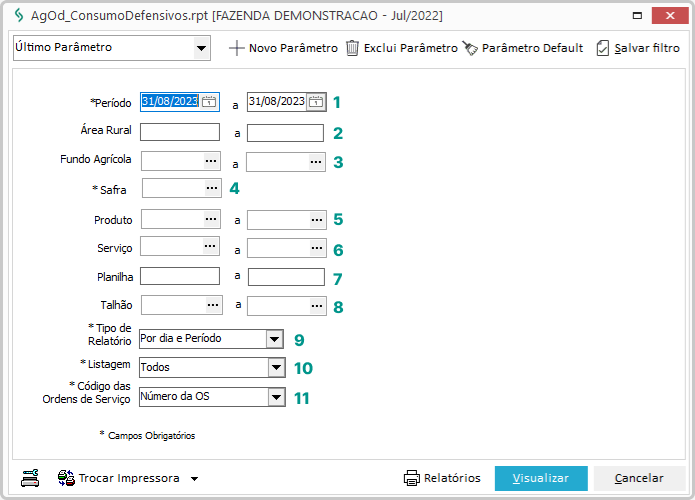Open lookup for Serviço start field
The height and width of the screenshot is (500, 695).
[210, 246]
